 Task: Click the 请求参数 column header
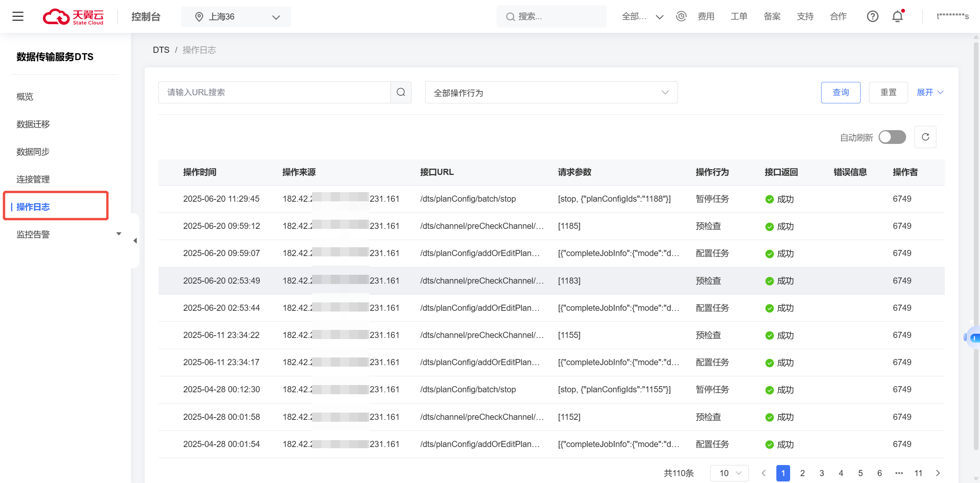[x=575, y=172]
